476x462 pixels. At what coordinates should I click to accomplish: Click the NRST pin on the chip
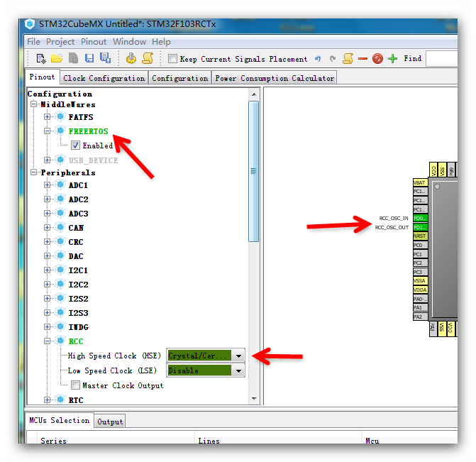[x=420, y=236]
